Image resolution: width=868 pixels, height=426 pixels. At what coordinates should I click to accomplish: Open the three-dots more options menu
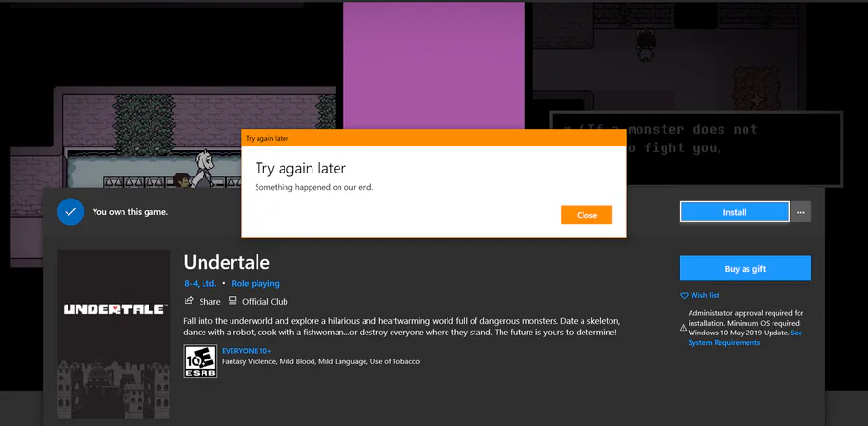(x=800, y=212)
